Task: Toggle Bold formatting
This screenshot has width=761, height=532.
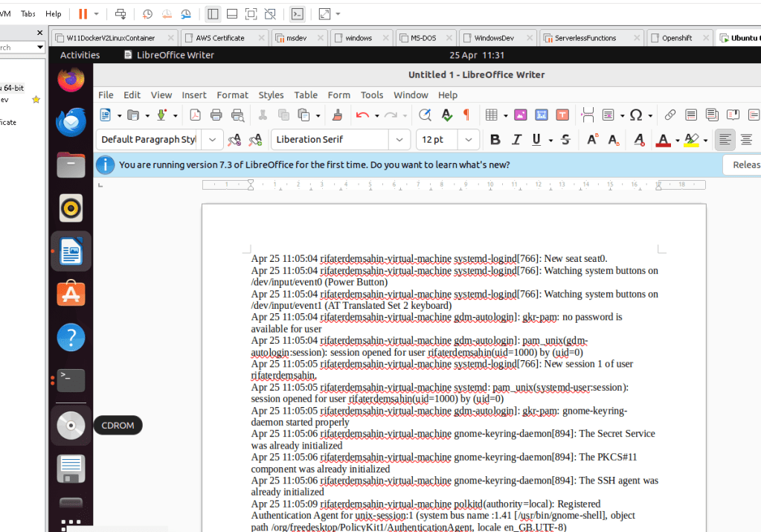Action: click(x=495, y=140)
